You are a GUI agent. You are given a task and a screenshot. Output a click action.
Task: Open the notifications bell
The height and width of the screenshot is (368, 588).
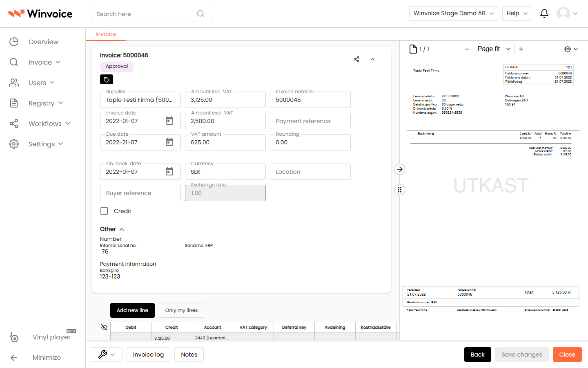(544, 13)
